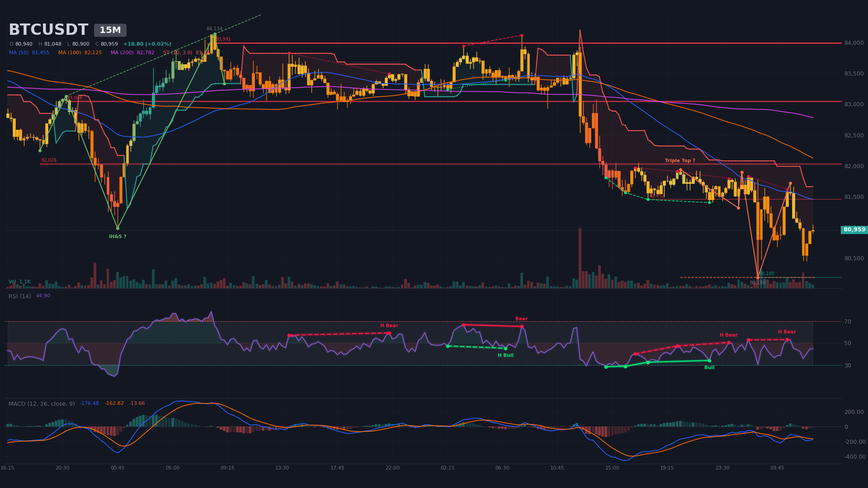
Task: Click the MA (50) indicator legend
Action: (29, 53)
